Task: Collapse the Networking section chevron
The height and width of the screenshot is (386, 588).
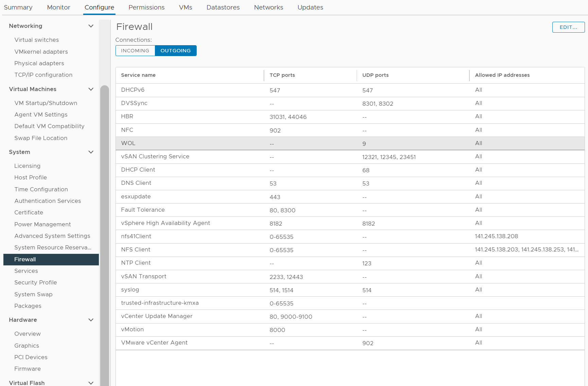Action: (91, 26)
